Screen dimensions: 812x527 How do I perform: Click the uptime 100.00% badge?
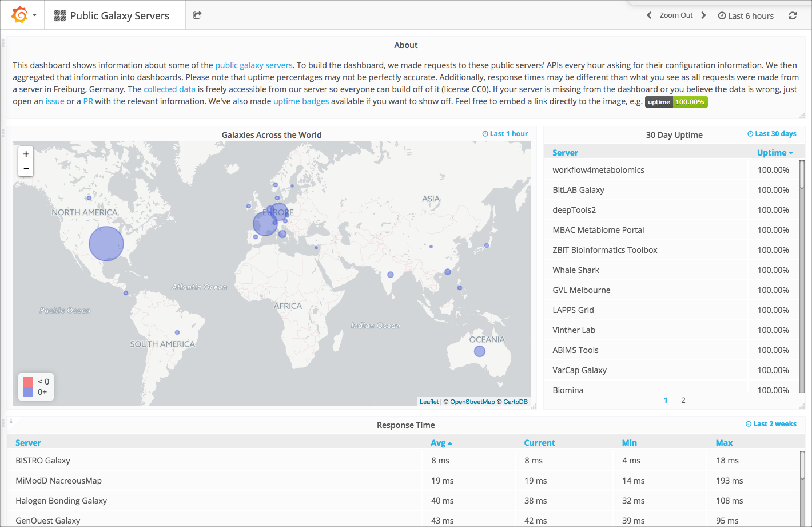point(676,102)
